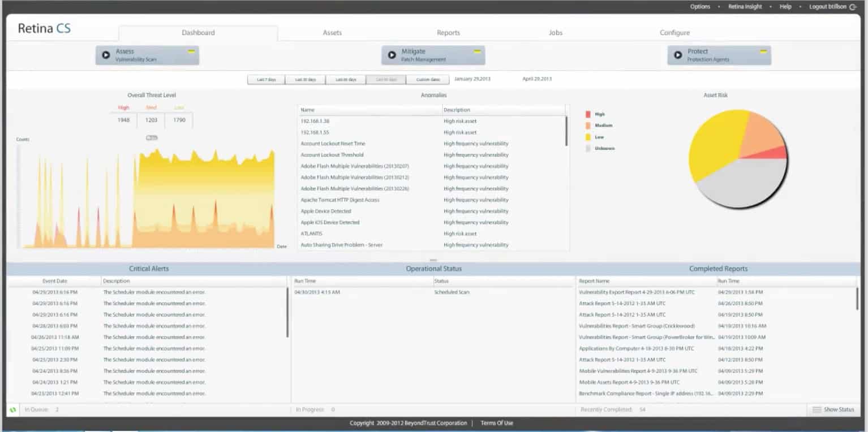This screenshot has height=432, width=868.
Task: Click the play icon on the Assess tile
Action: (106, 55)
